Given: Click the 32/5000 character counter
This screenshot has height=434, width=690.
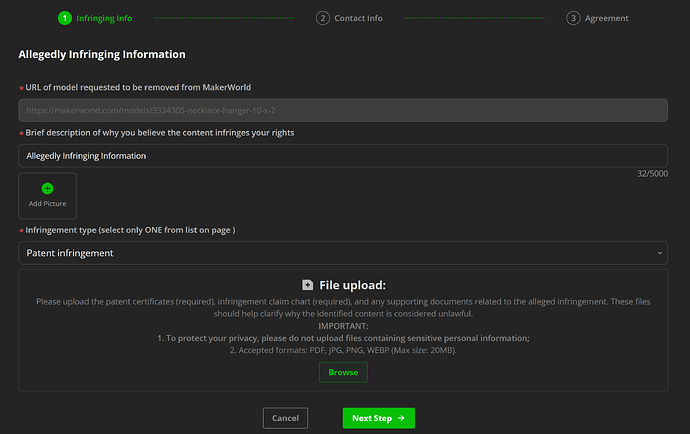Looking at the screenshot, I should [x=652, y=174].
